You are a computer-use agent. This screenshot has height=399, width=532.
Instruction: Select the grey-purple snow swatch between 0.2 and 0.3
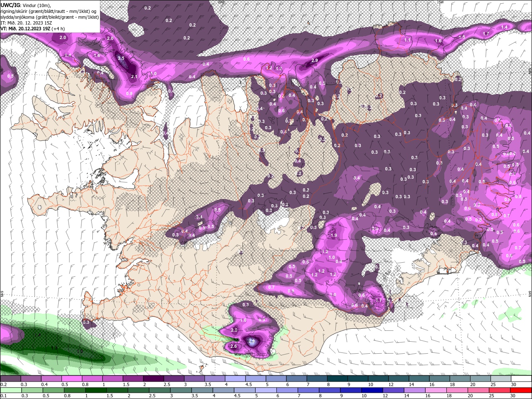click(x=10, y=379)
